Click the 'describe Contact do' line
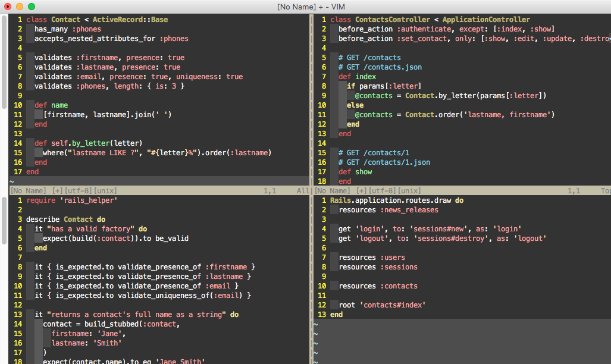The height and width of the screenshot is (364, 611). pos(65,219)
